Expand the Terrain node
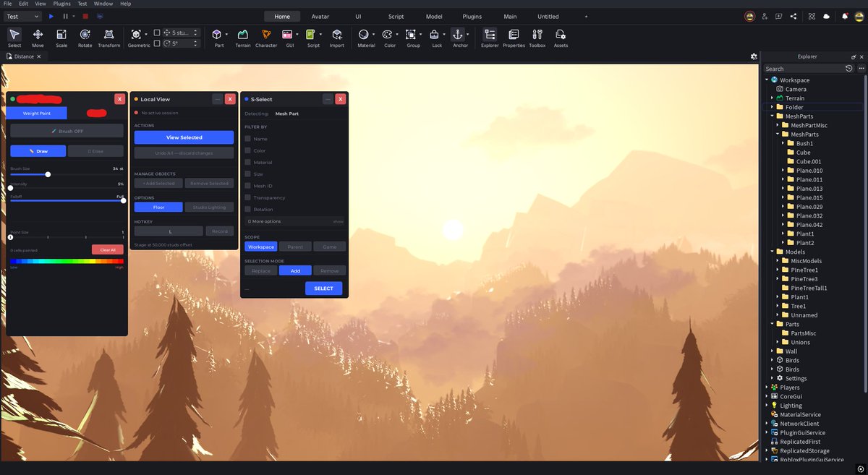Viewport: 868px width, 475px height. pyautogui.click(x=773, y=98)
